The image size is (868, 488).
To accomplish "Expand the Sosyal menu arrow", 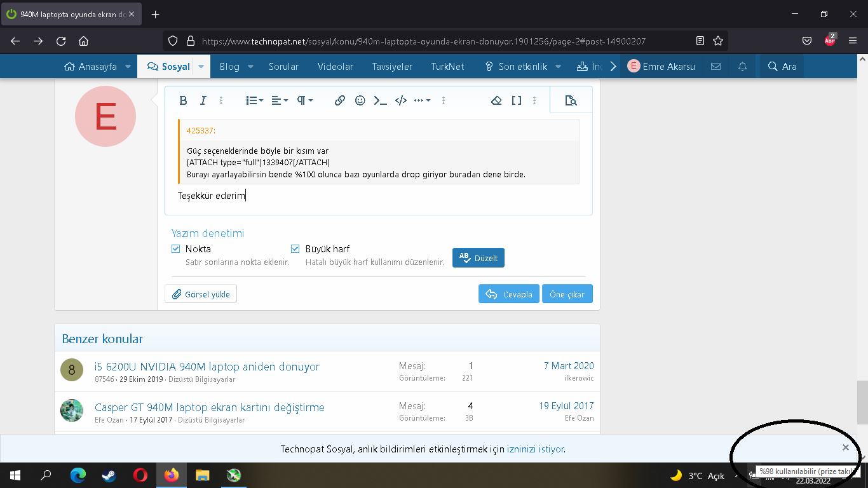I will [x=201, y=66].
